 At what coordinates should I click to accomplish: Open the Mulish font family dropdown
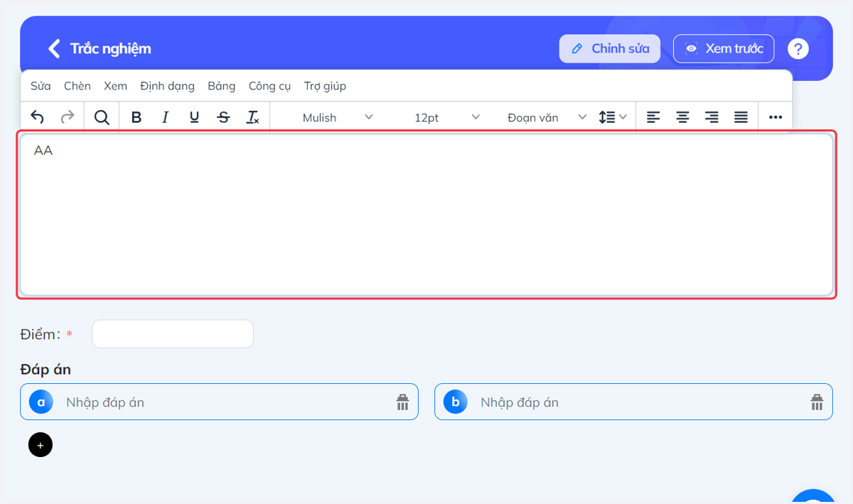tap(331, 117)
